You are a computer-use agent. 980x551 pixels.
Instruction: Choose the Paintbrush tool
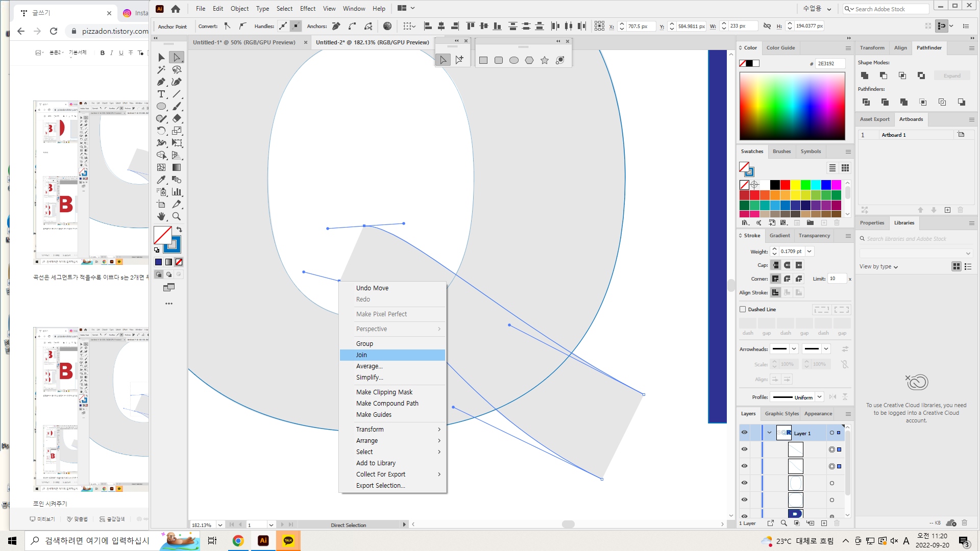(x=177, y=107)
